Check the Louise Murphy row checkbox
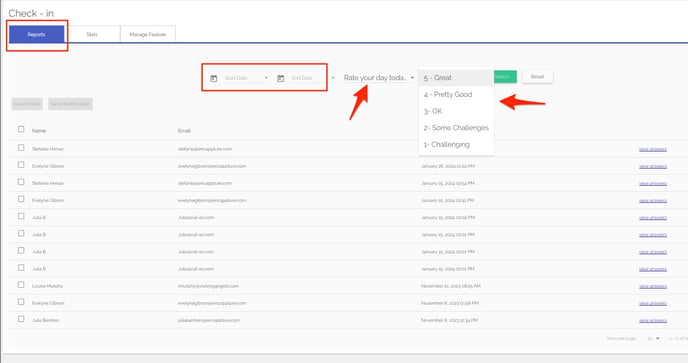 [21, 284]
